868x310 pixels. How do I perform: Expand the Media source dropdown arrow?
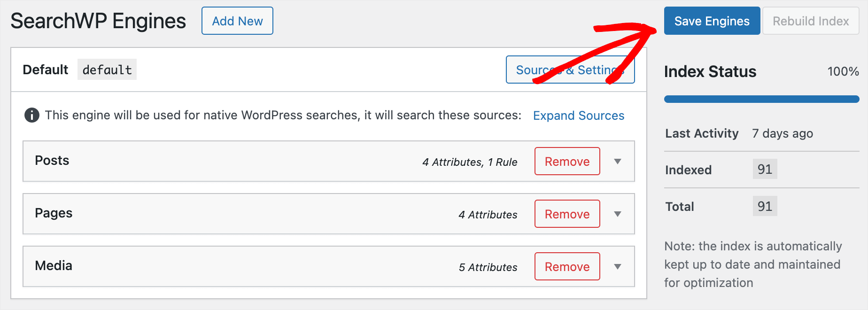[618, 267]
